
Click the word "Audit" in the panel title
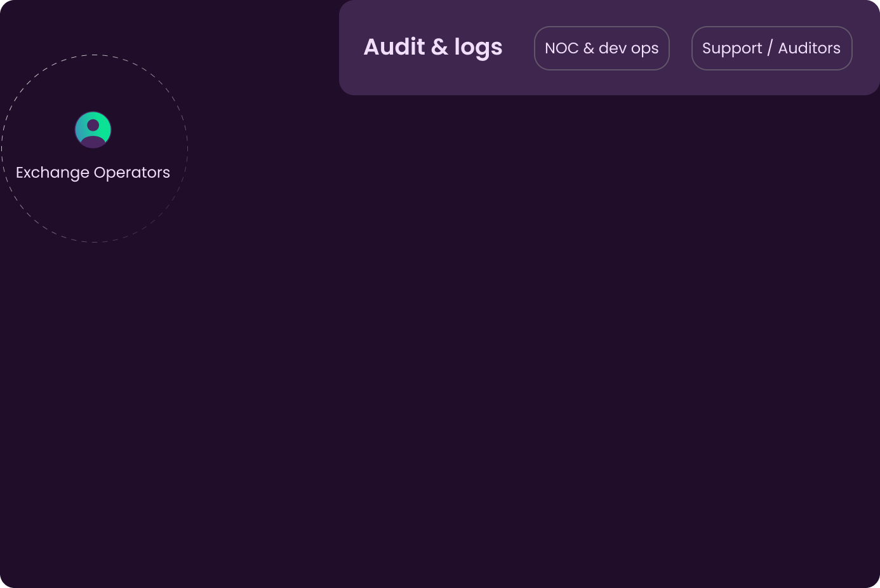[x=394, y=47]
